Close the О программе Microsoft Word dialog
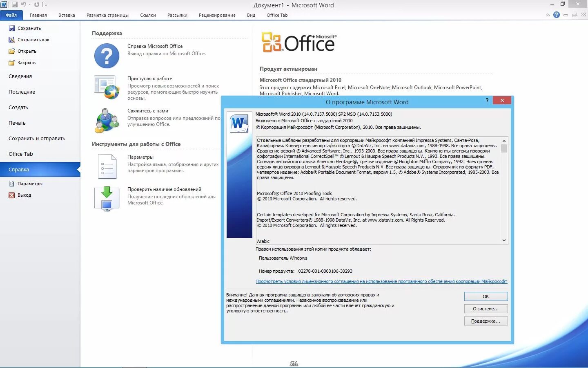Viewport: 588px width, 368px height. (x=502, y=101)
